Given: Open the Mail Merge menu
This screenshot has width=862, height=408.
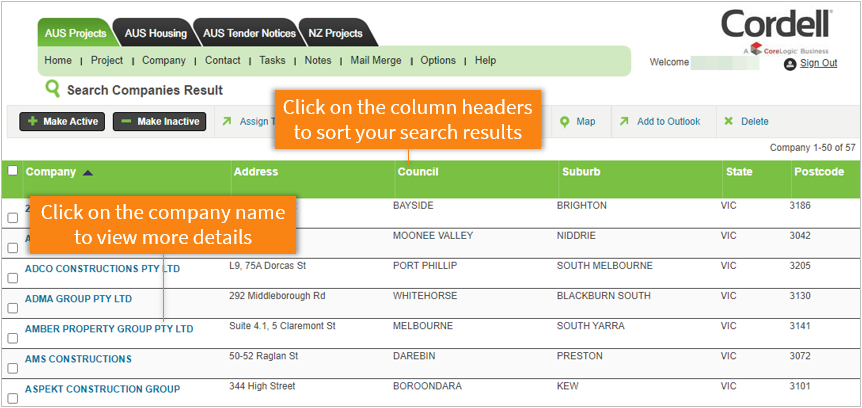Looking at the screenshot, I should click(376, 60).
